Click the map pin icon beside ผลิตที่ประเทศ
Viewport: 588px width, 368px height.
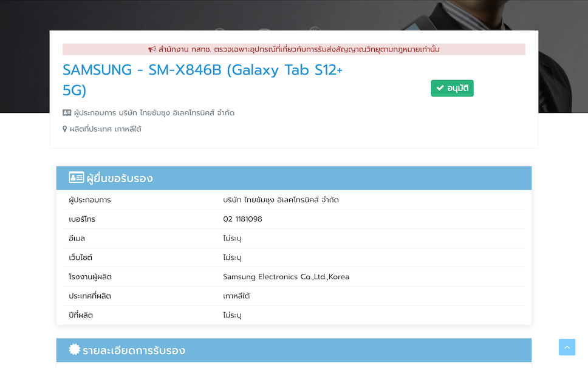point(64,129)
